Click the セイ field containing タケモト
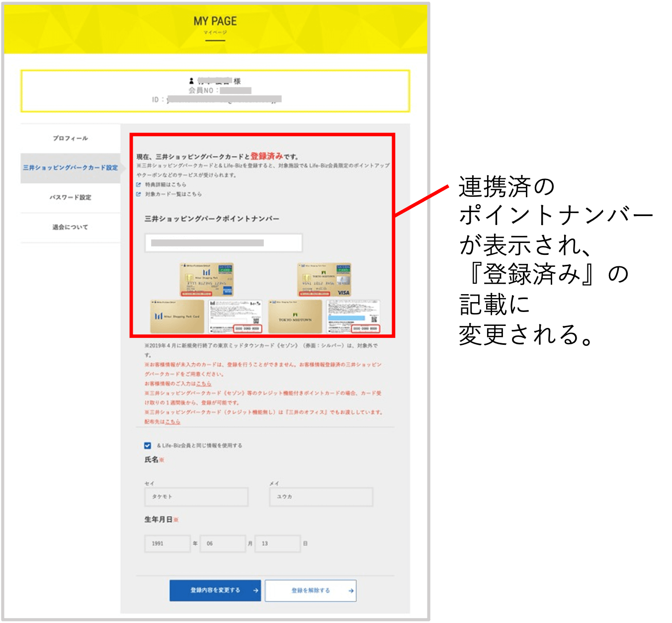Screen dimensions: 672x623 [196, 497]
